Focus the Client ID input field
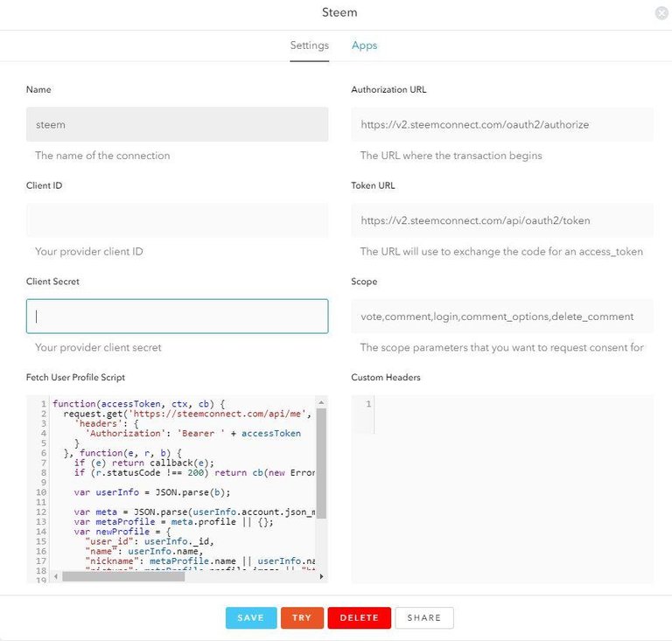672x641 pixels. pos(177,220)
